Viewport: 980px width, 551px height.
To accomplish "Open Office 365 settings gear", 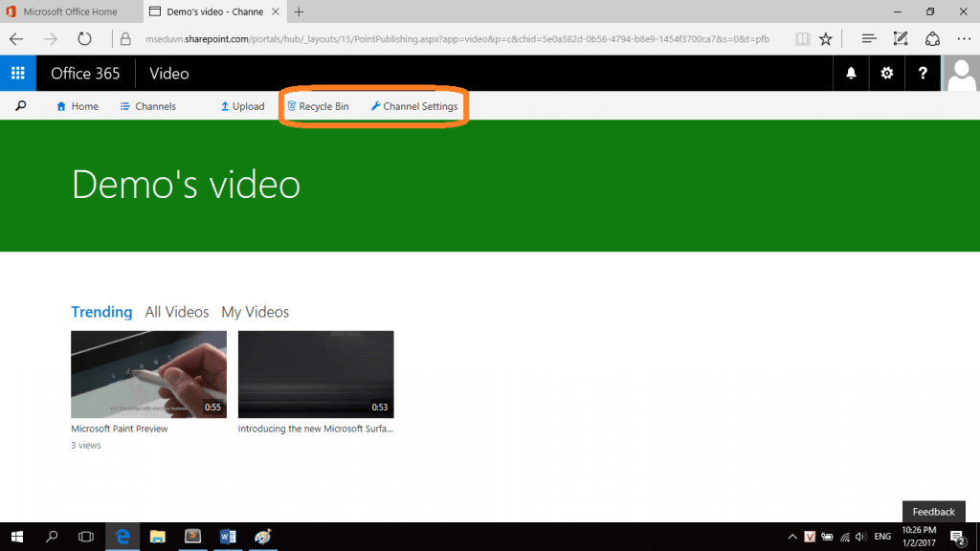I will [886, 73].
